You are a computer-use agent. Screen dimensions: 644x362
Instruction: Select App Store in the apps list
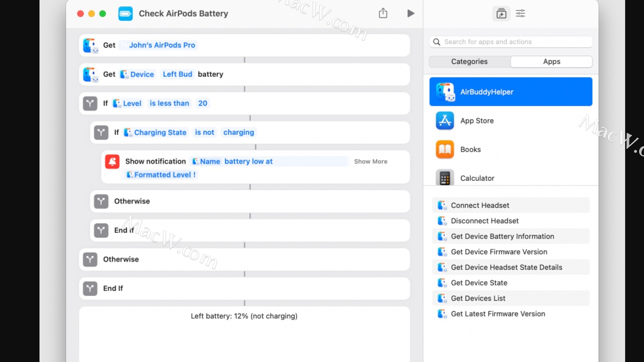coord(511,121)
